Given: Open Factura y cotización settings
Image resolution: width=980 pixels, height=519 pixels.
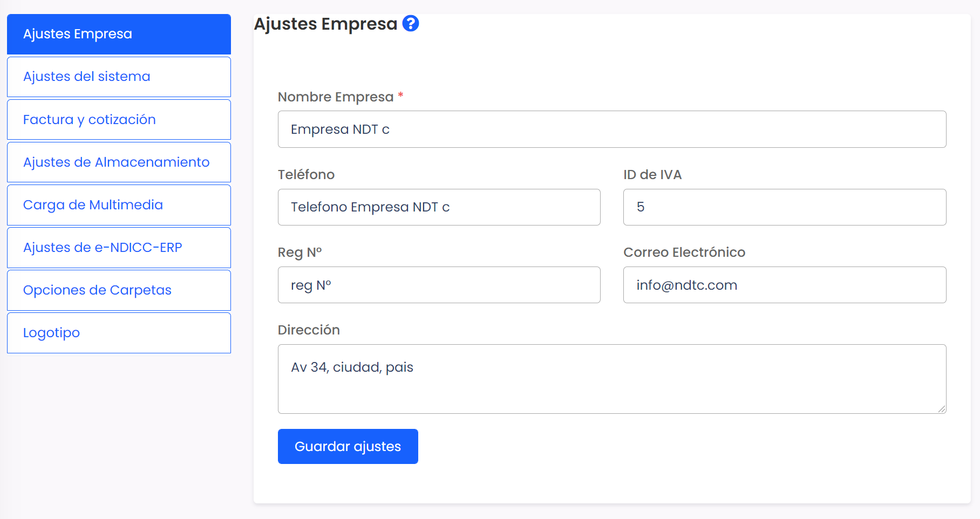Looking at the screenshot, I should (x=119, y=120).
